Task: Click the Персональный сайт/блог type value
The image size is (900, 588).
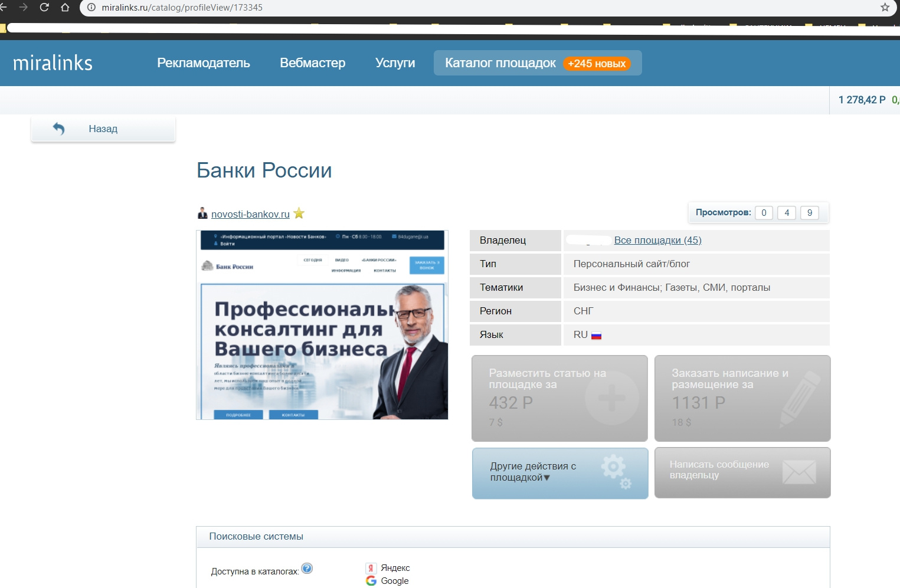Action: 631,264
